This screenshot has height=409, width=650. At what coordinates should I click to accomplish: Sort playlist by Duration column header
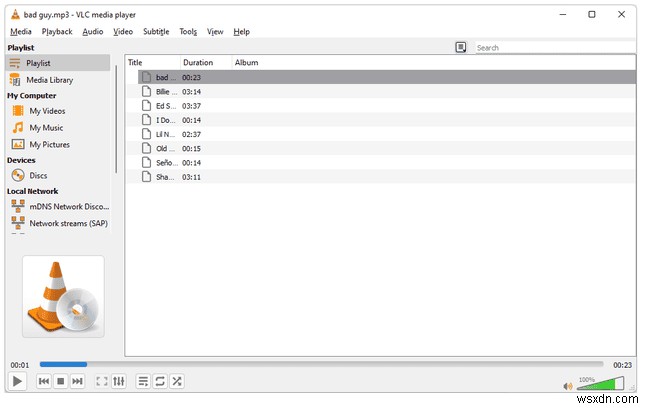point(206,63)
